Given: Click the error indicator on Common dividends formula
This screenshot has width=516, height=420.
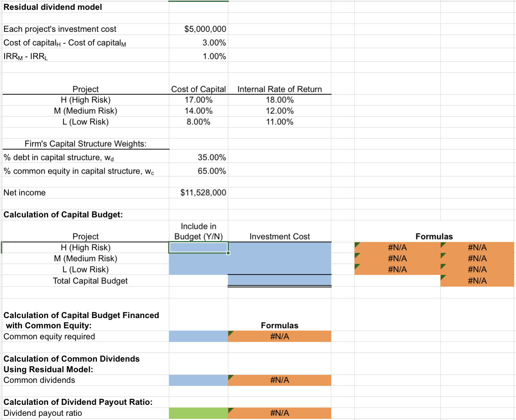Looking at the screenshot, I should point(230,378).
